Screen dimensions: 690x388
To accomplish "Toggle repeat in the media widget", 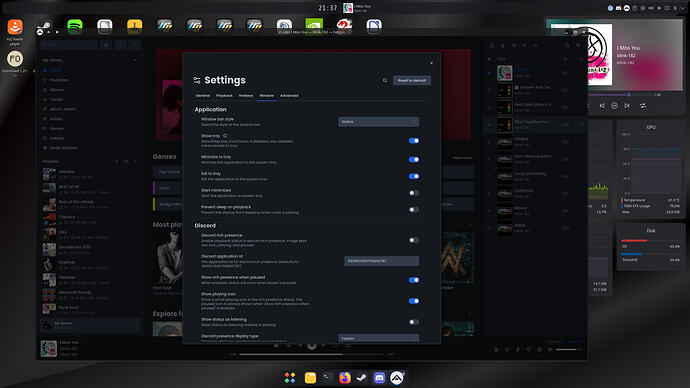I will coord(643,106).
